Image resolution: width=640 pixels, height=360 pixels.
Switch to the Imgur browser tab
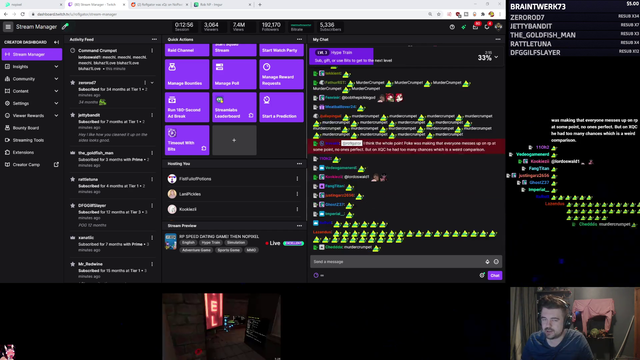click(x=221, y=4)
